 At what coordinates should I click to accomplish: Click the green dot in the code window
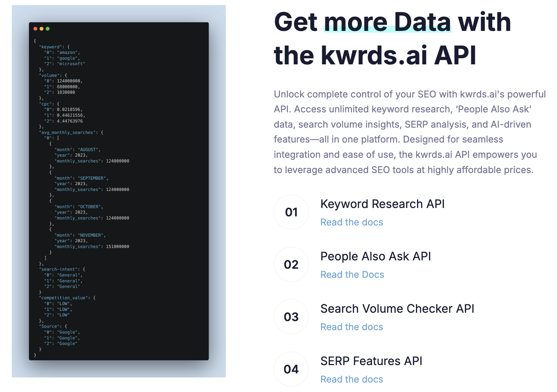48,29
